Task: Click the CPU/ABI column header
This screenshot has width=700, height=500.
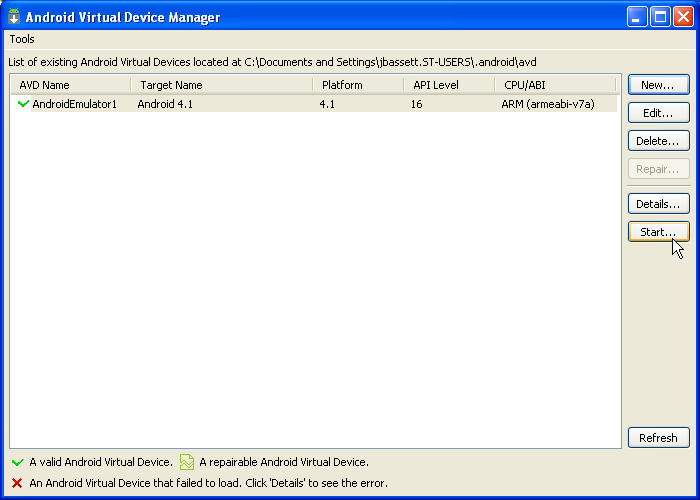Action: pyautogui.click(x=555, y=85)
